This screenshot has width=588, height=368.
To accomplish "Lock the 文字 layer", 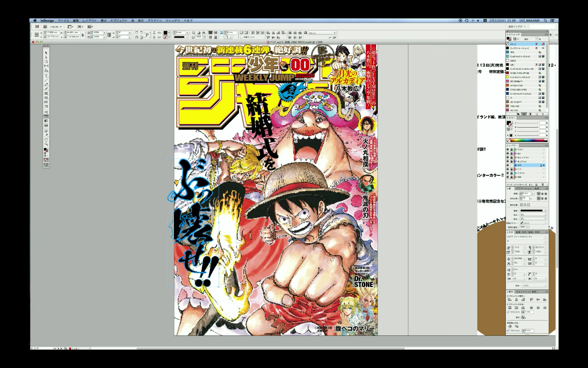I will pyautogui.click(x=511, y=165).
